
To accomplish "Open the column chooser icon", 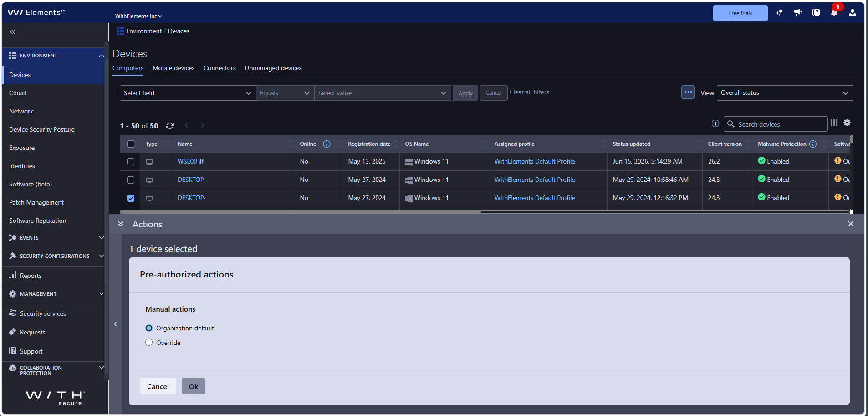I will click(834, 123).
